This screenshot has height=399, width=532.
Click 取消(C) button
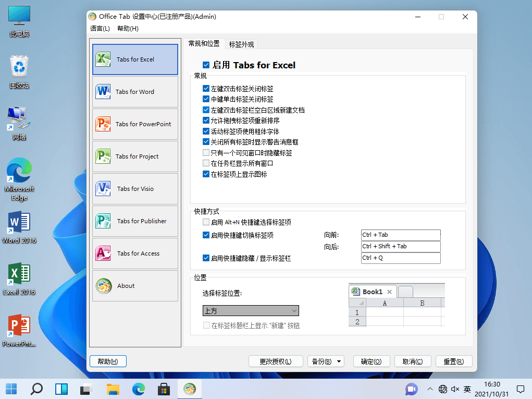pyautogui.click(x=413, y=361)
